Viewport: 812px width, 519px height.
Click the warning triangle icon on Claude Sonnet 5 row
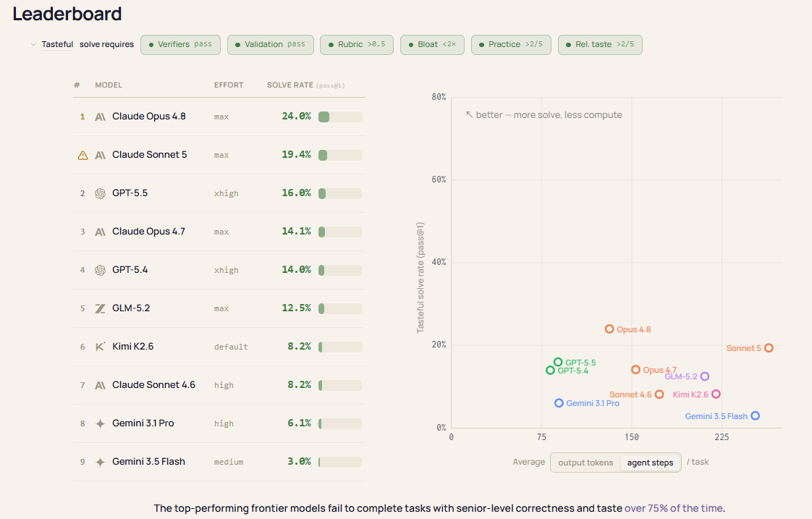83,156
